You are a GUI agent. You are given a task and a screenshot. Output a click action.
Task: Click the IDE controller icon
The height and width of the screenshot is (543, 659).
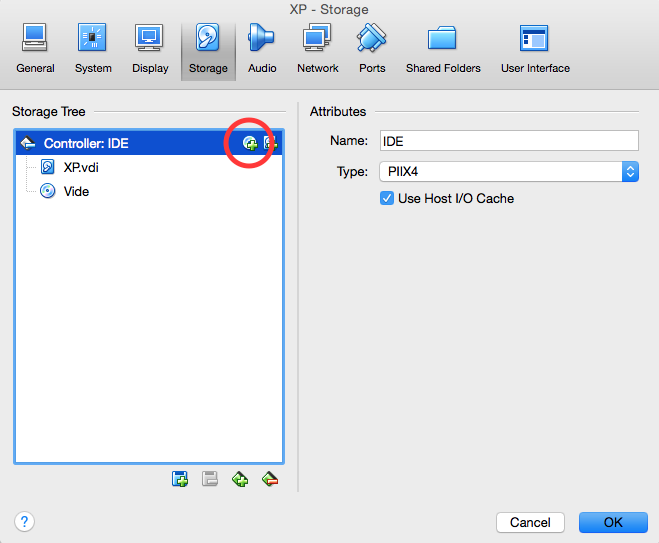click(x=28, y=143)
